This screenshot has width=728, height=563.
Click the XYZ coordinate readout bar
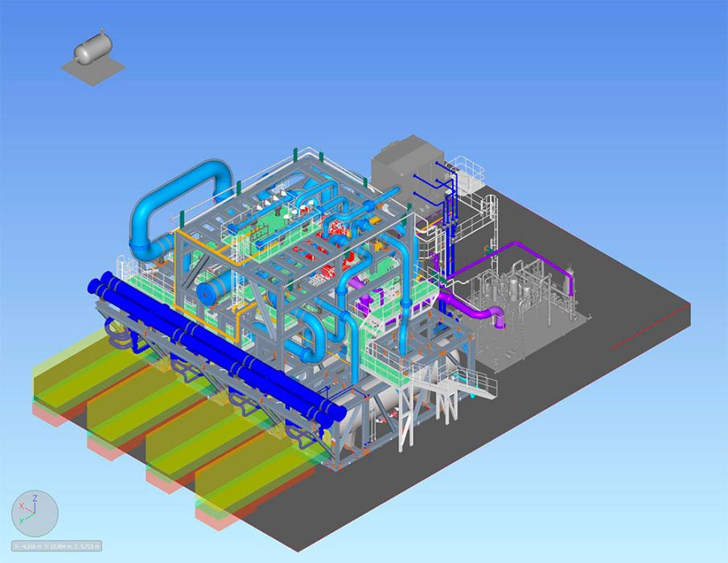click(56, 547)
